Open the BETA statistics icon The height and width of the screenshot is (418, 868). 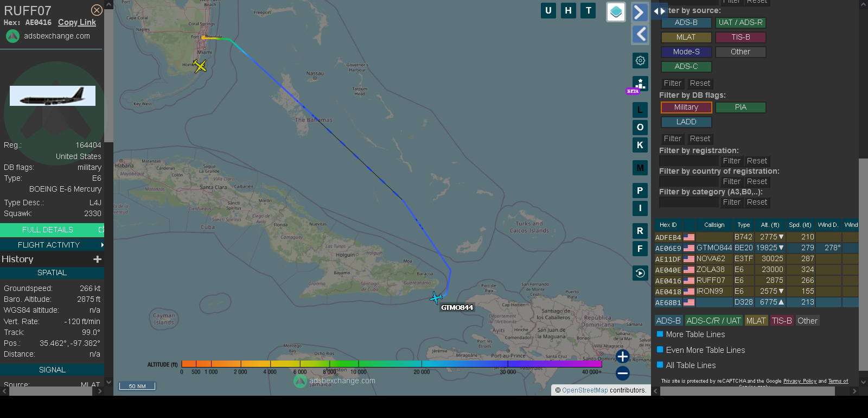pyautogui.click(x=640, y=85)
